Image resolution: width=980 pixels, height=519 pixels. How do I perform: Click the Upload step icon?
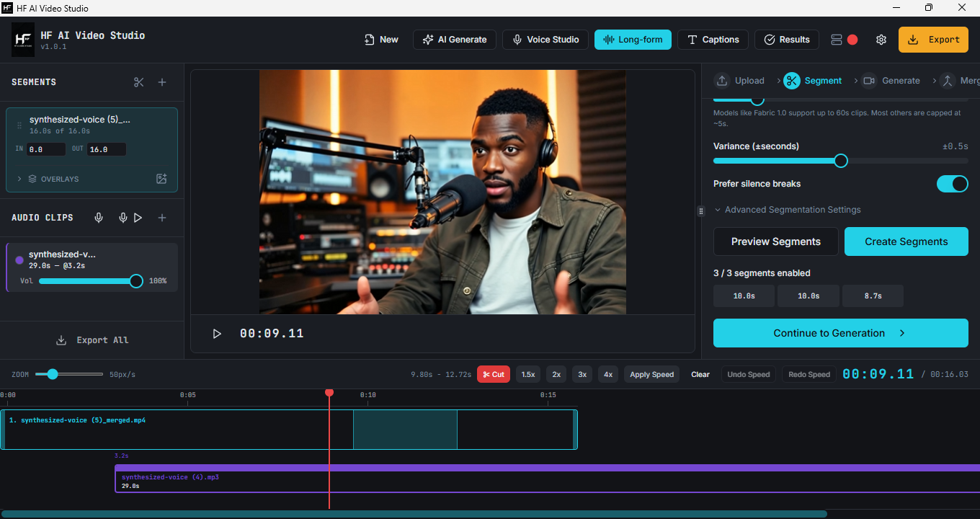click(721, 81)
